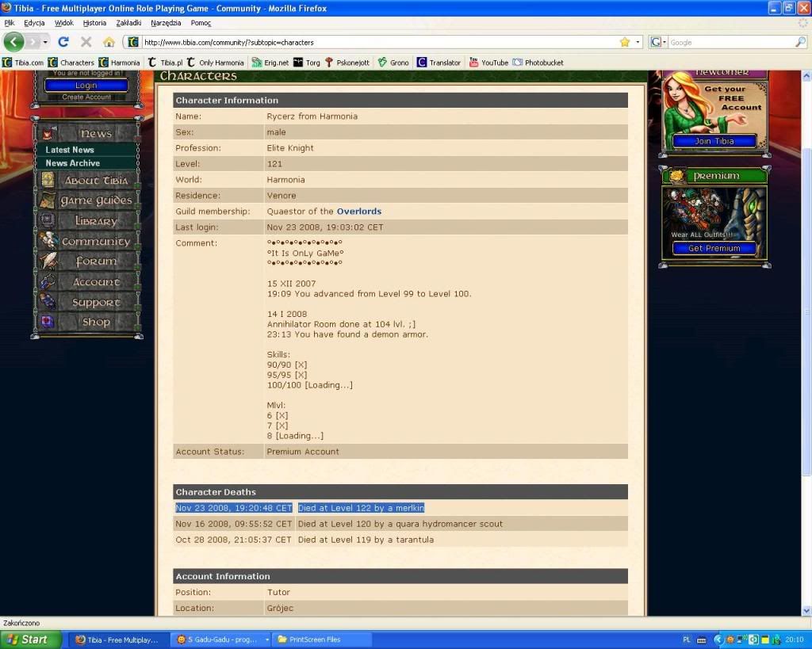
Task: Open the Edycja menu
Action: tap(34, 23)
